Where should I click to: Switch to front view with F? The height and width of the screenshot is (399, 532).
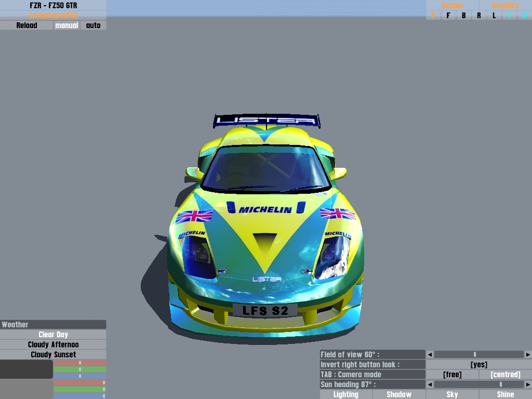(448, 15)
